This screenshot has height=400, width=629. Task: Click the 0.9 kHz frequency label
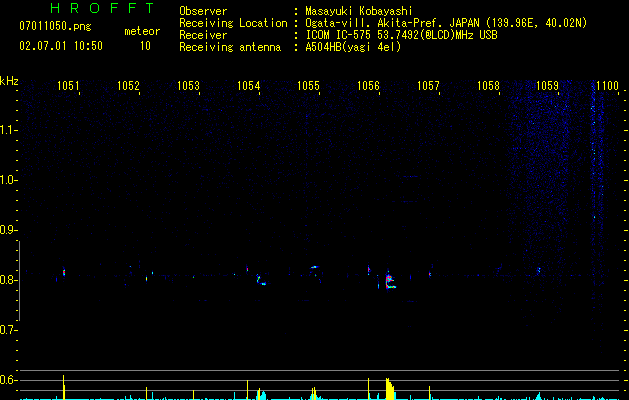8,230
